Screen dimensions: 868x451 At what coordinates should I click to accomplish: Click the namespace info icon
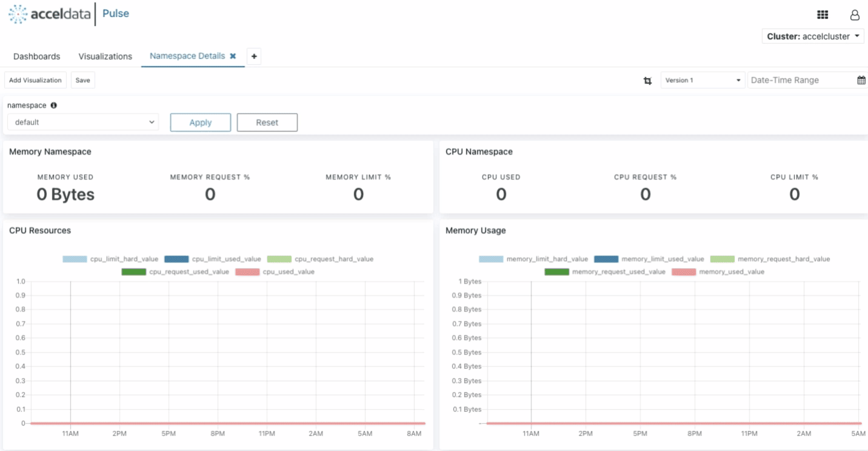pos(53,105)
